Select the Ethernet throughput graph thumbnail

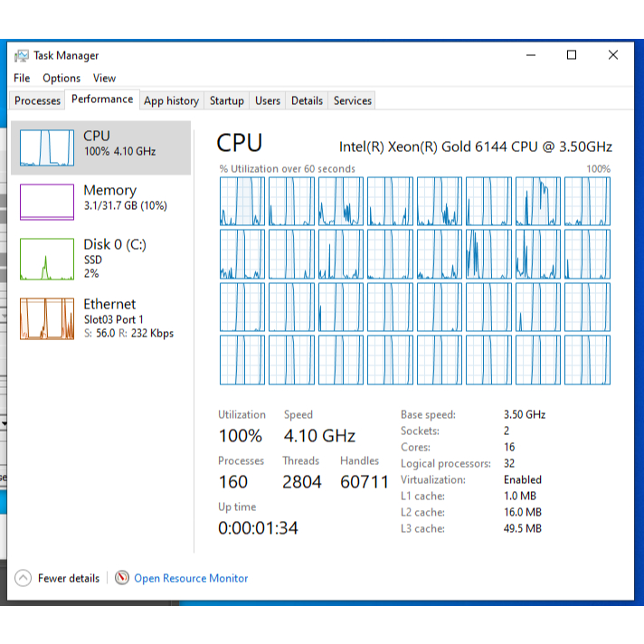coord(47,318)
